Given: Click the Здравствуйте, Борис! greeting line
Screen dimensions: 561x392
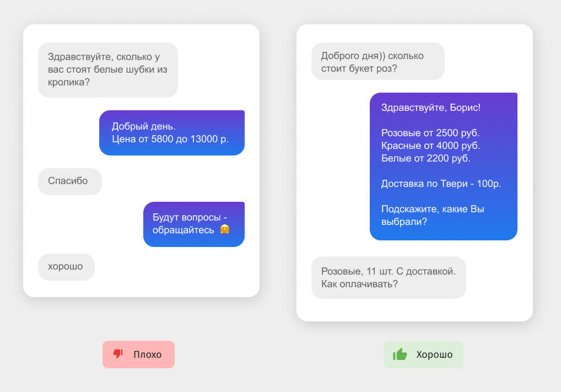Looking at the screenshot, I should tap(431, 108).
